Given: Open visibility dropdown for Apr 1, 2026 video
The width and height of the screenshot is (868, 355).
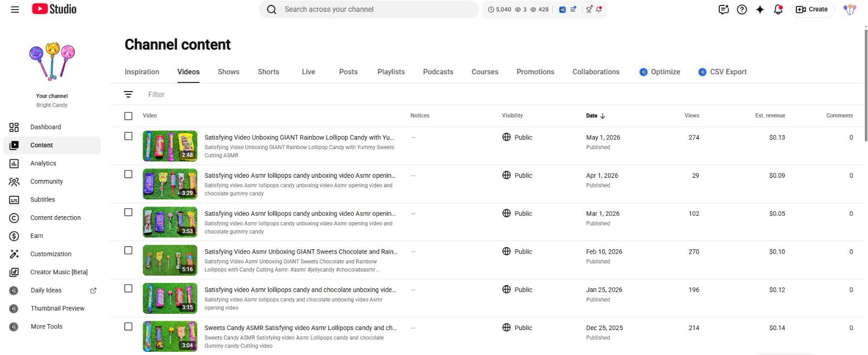Looking at the screenshot, I should click(518, 176).
